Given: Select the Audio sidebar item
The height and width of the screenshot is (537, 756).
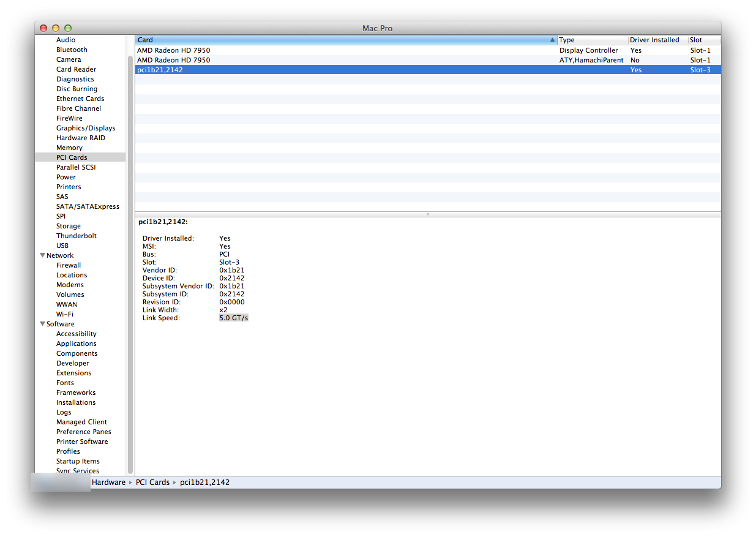Looking at the screenshot, I should tap(66, 40).
